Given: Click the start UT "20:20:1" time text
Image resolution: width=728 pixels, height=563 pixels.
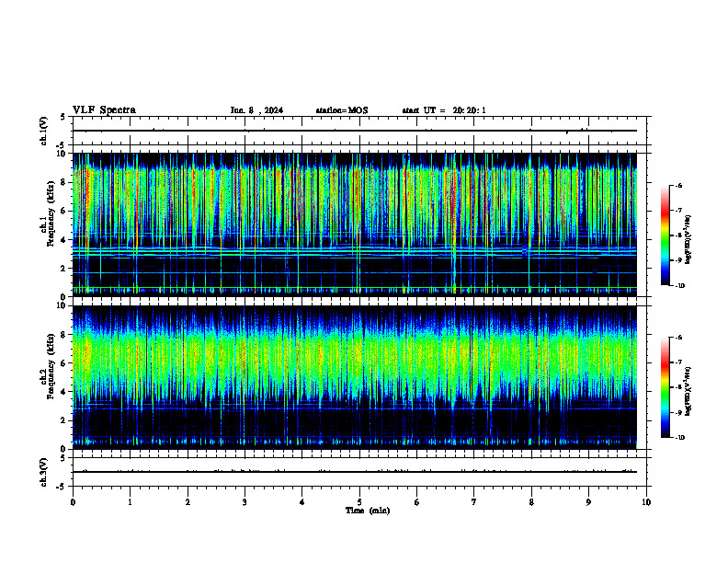Looking at the screenshot, I should 470,110.
